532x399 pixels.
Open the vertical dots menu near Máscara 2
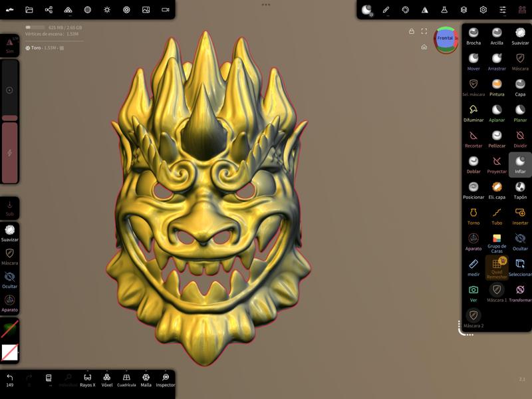pos(458,325)
